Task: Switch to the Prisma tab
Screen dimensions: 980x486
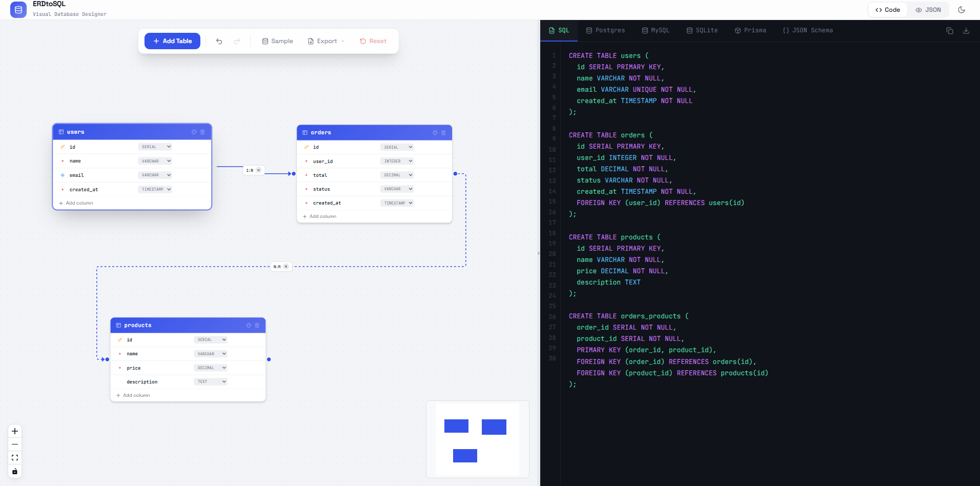Action: pos(750,30)
